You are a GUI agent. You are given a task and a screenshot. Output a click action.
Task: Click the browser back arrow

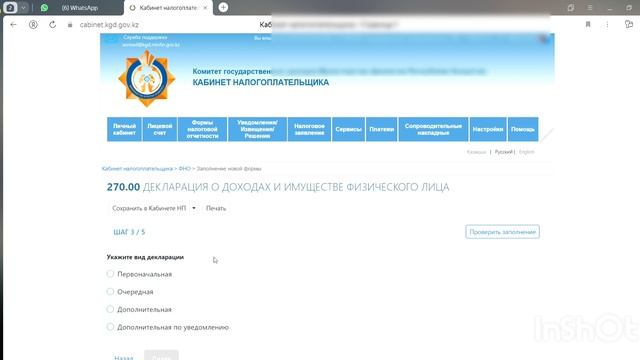pyautogui.click(x=13, y=24)
